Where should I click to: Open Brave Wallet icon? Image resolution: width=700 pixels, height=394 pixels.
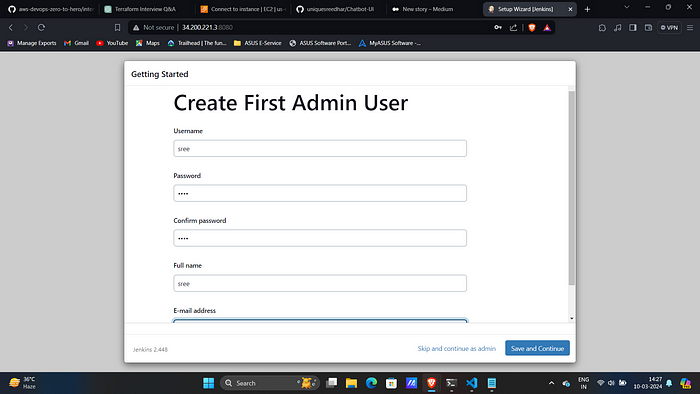tap(648, 27)
